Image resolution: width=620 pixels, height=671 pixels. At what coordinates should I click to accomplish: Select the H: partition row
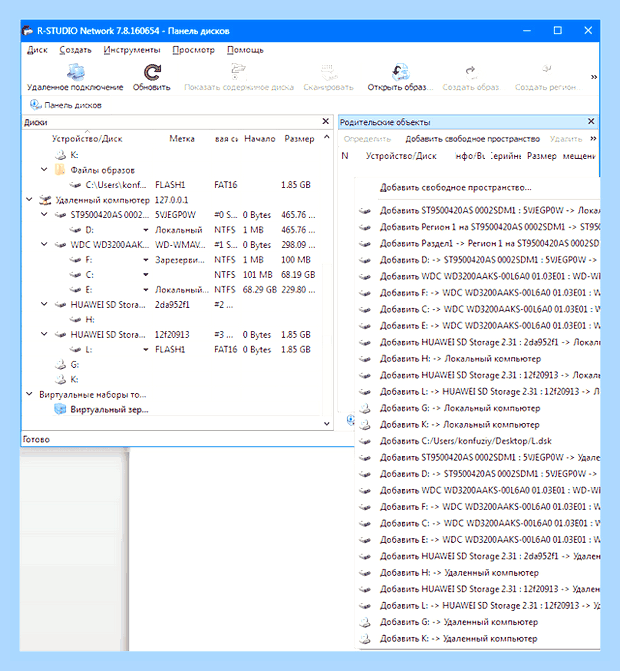pos(171,320)
